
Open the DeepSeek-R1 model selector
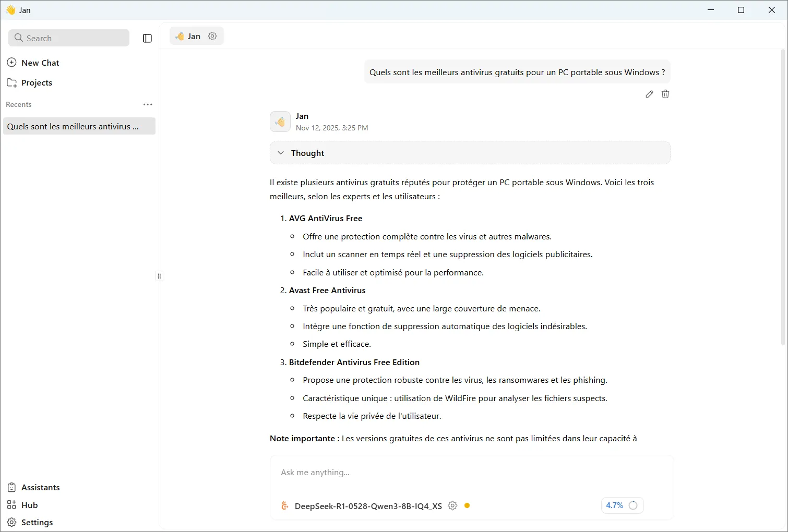367,505
